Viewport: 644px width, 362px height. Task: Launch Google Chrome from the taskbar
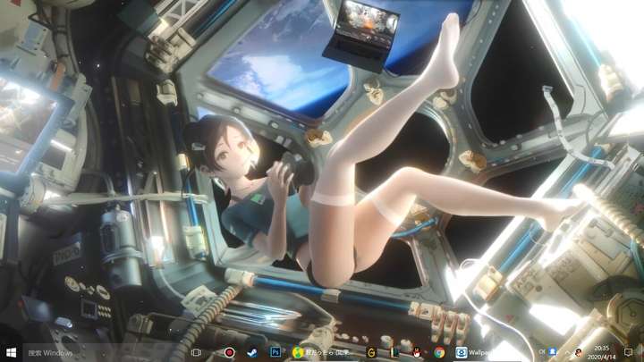point(439,352)
